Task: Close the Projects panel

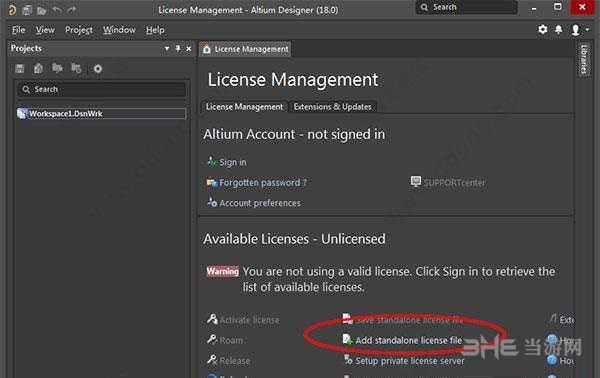Action: click(x=189, y=49)
